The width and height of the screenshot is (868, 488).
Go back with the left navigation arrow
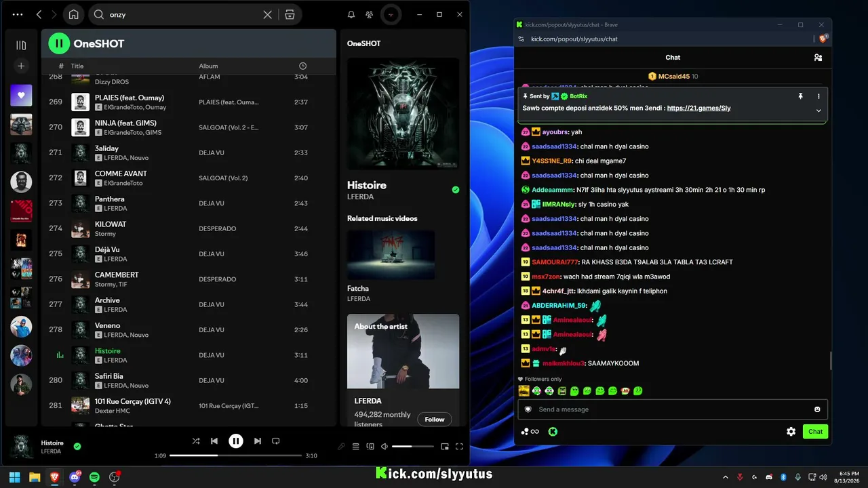[x=39, y=14]
